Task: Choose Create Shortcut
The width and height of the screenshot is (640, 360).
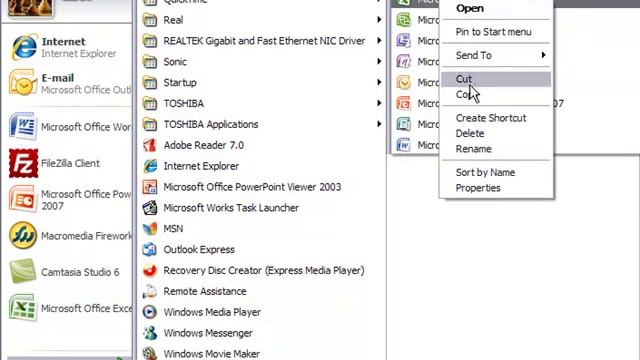Action: coord(496,118)
